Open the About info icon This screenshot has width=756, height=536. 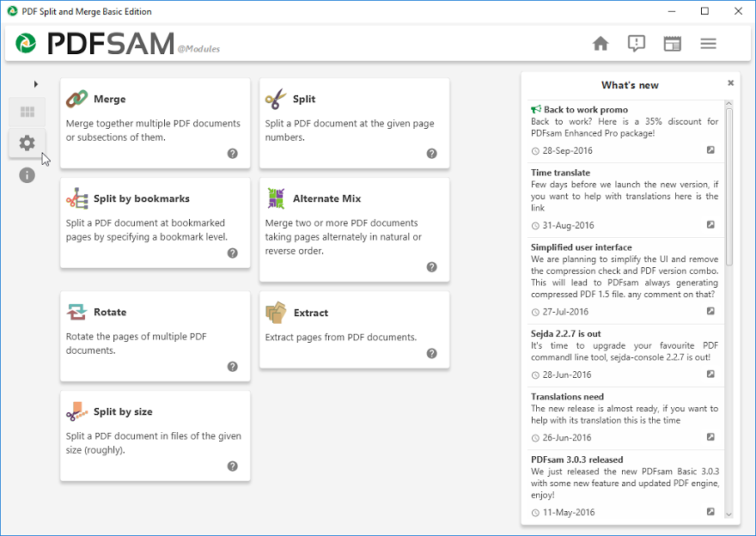coord(27,175)
